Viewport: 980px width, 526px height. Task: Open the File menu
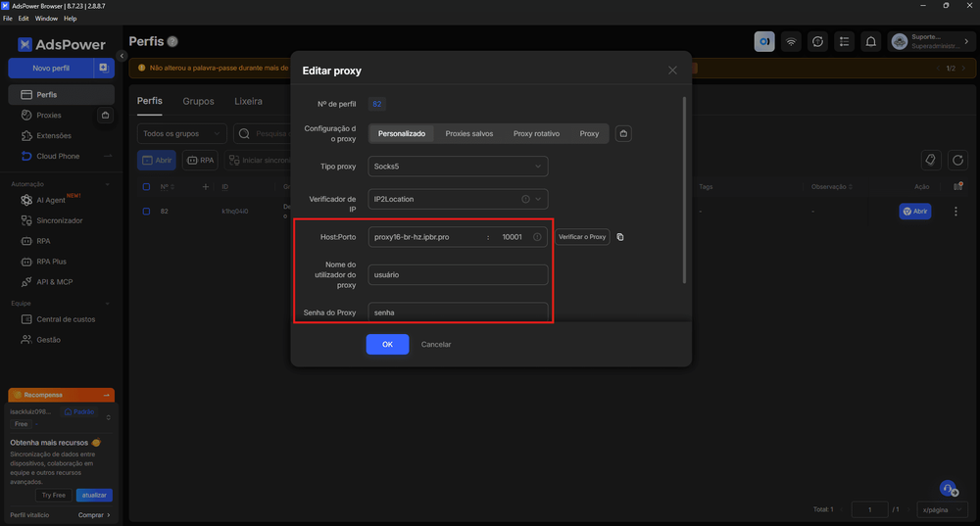point(8,19)
